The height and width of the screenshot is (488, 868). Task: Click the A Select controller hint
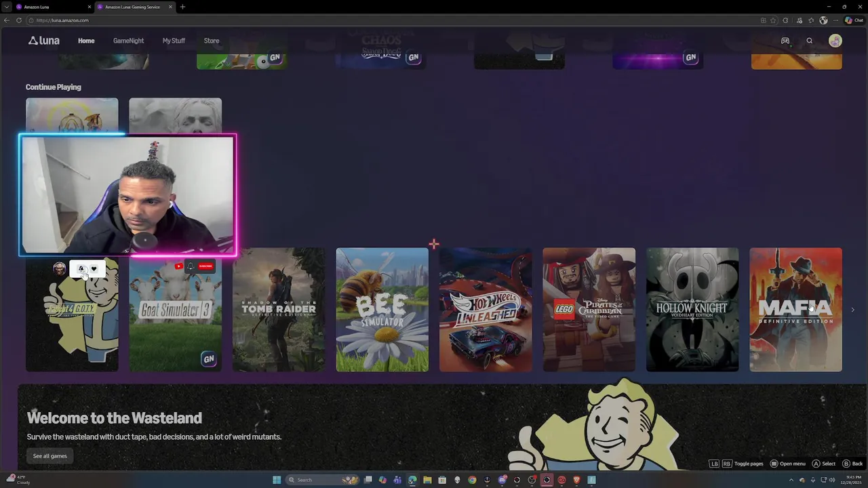pos(824,464)
